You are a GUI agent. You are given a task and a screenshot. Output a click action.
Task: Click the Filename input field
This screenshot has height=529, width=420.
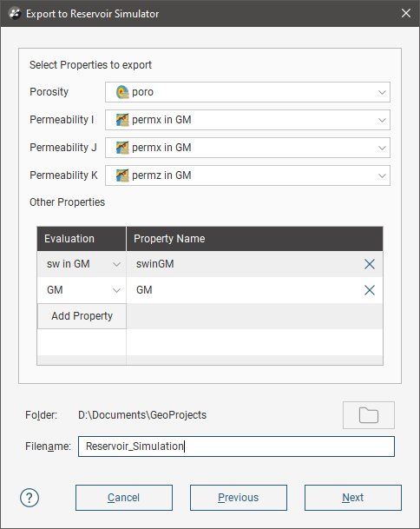(x=236, y=446)
